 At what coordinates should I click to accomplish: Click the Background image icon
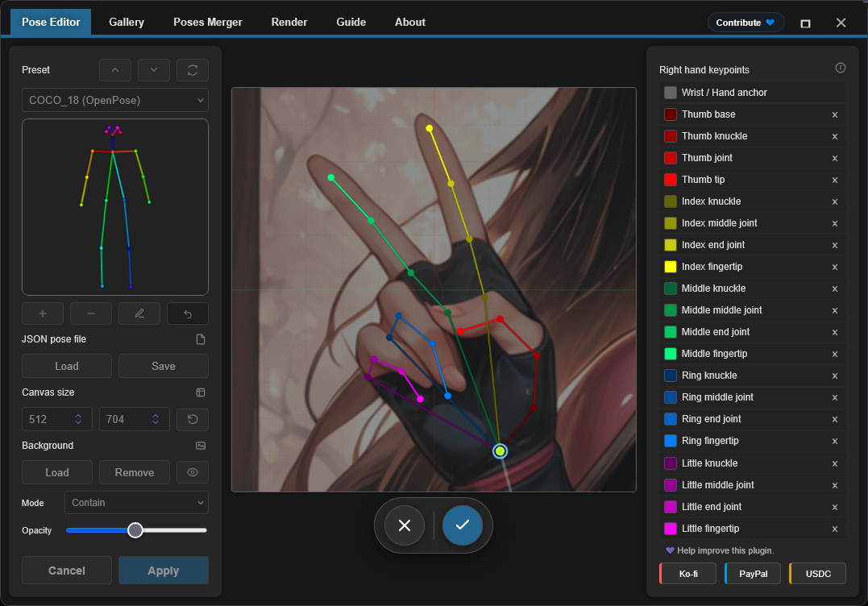coord(201,446)
